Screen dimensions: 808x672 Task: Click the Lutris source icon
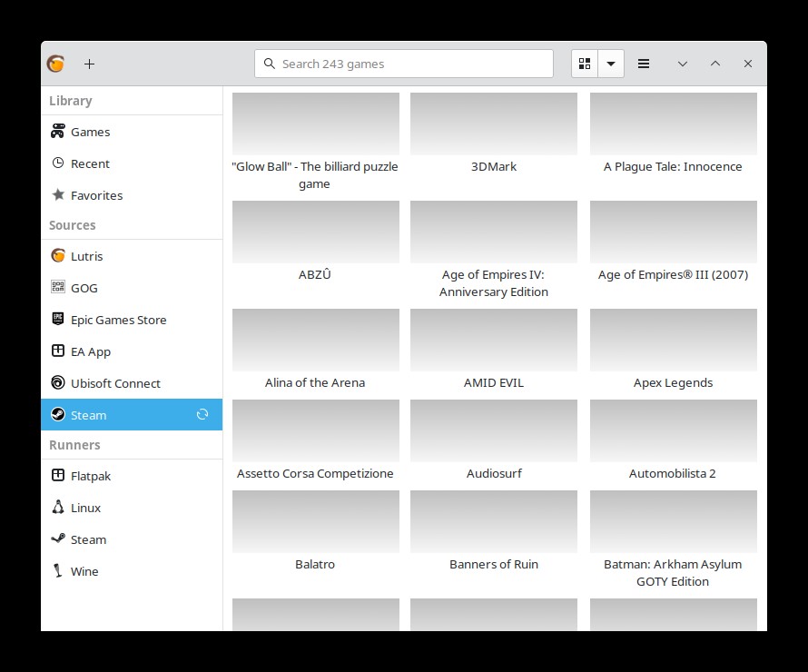[58, 255]
